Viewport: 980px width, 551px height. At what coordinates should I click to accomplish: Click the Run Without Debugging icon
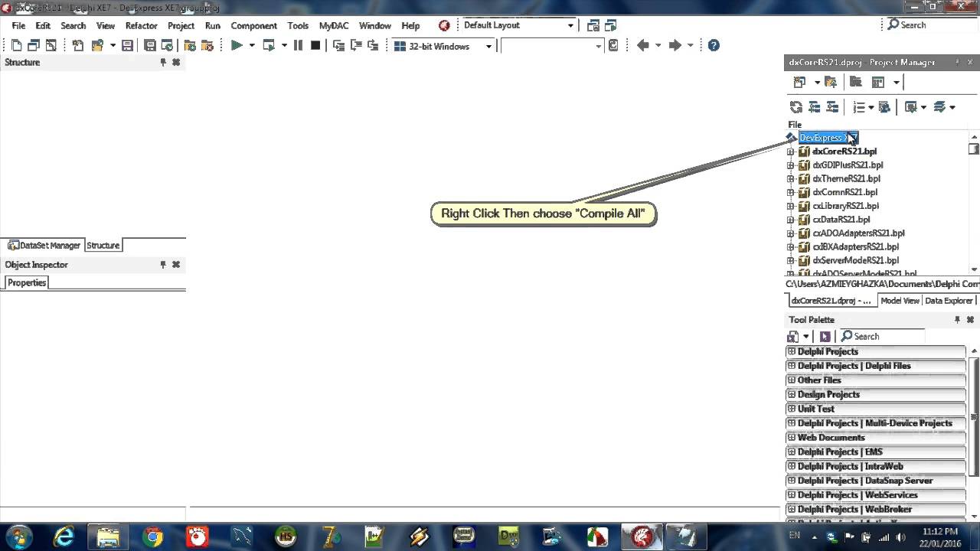(269, 46)
